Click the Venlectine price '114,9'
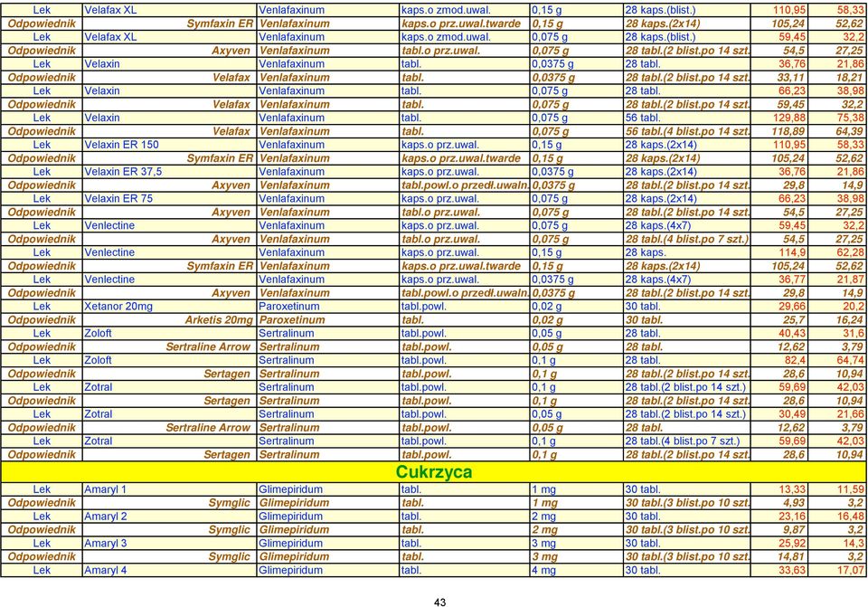 click(x=792, y=252)
